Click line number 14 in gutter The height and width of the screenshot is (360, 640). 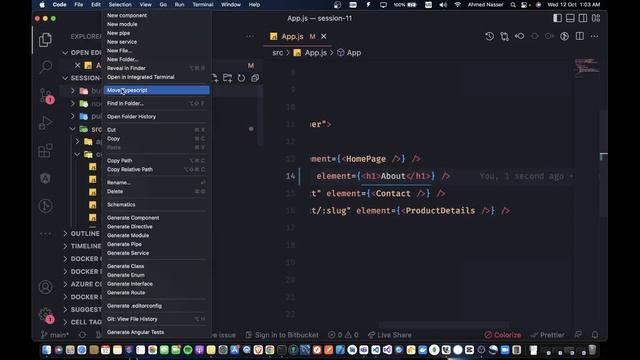[291, 176]
